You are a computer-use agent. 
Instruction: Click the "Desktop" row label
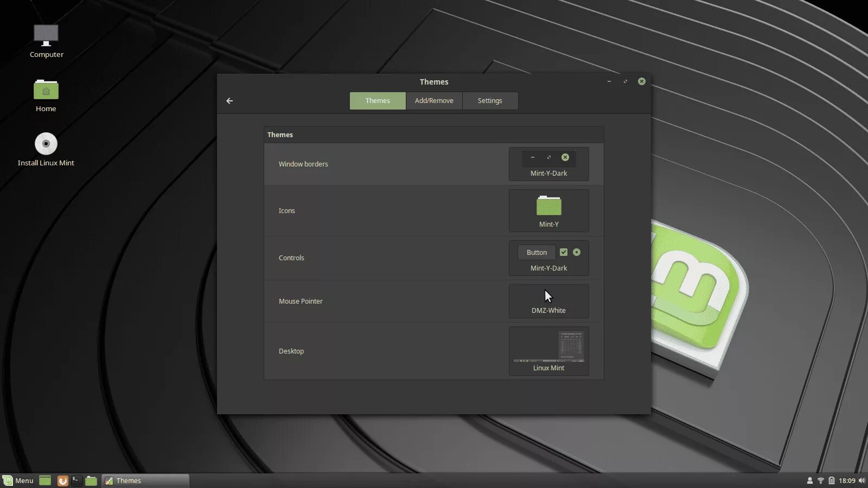click(291, 351)
